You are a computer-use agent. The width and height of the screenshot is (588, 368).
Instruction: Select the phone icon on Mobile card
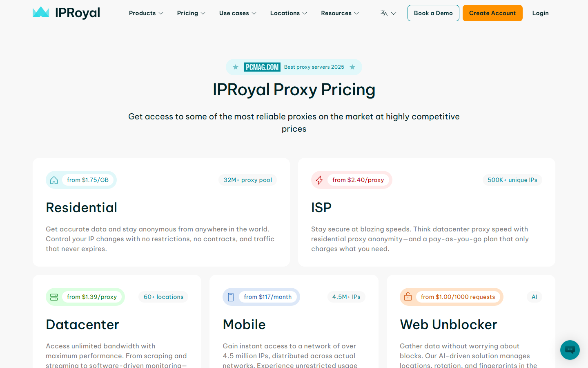point(231,297)
